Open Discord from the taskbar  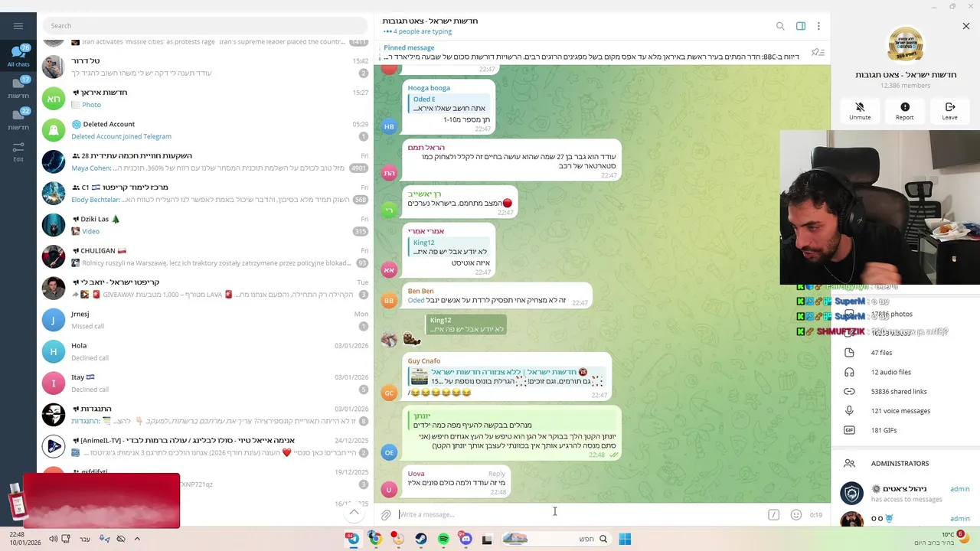pyautogui.click(x=465, y=540)
